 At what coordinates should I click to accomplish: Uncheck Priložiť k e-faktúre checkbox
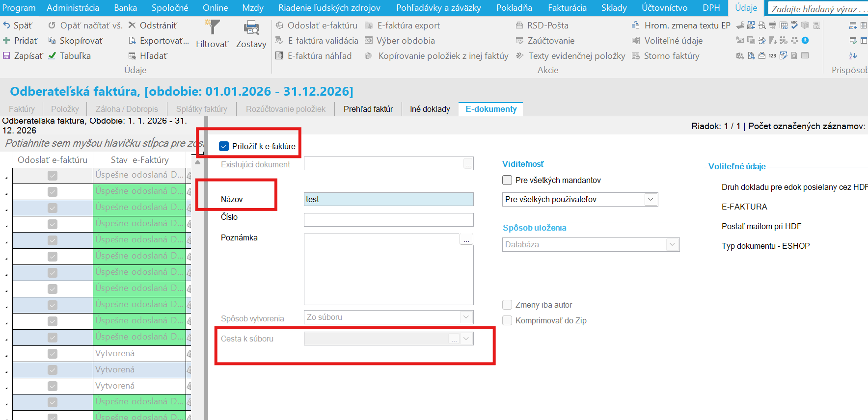pos(224,146)
